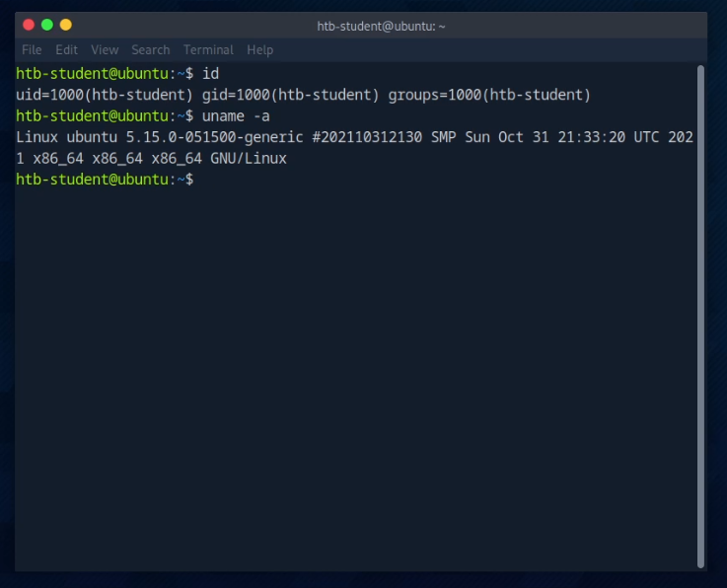Click the 'groups=1000(htb-student)' output text
The image size is (727, 588).
pyautogui.click(x=489, y=95)
